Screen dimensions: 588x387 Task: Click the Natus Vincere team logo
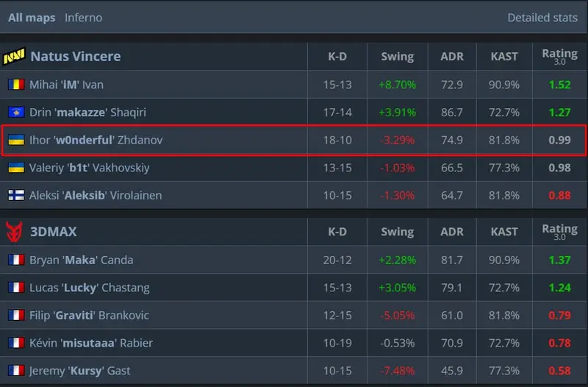tap(14, 57)
